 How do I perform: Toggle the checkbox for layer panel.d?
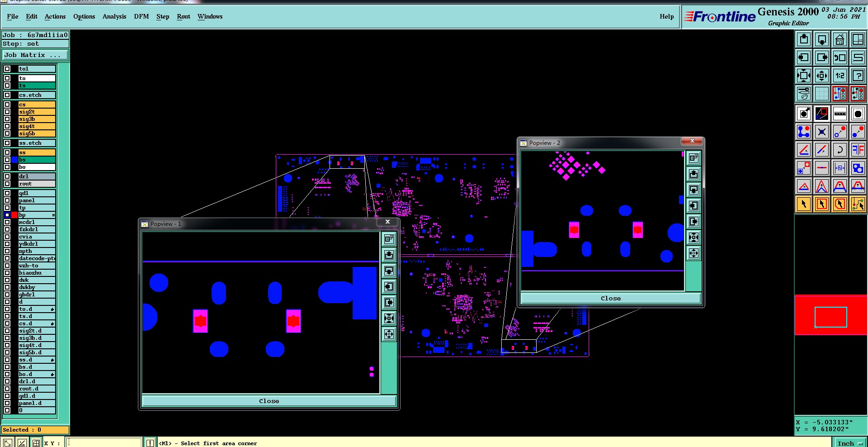tap(7, 403)
